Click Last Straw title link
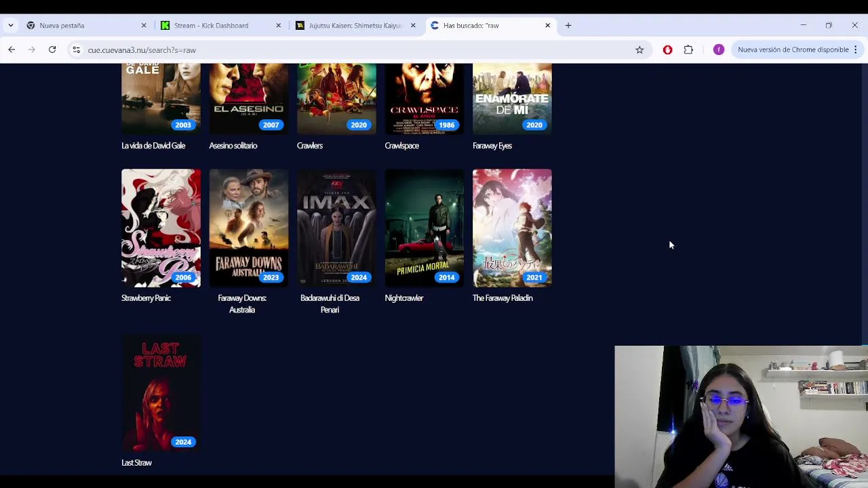Image resolution: width=868 pixels, height=488 pixels. pos(136,463)
